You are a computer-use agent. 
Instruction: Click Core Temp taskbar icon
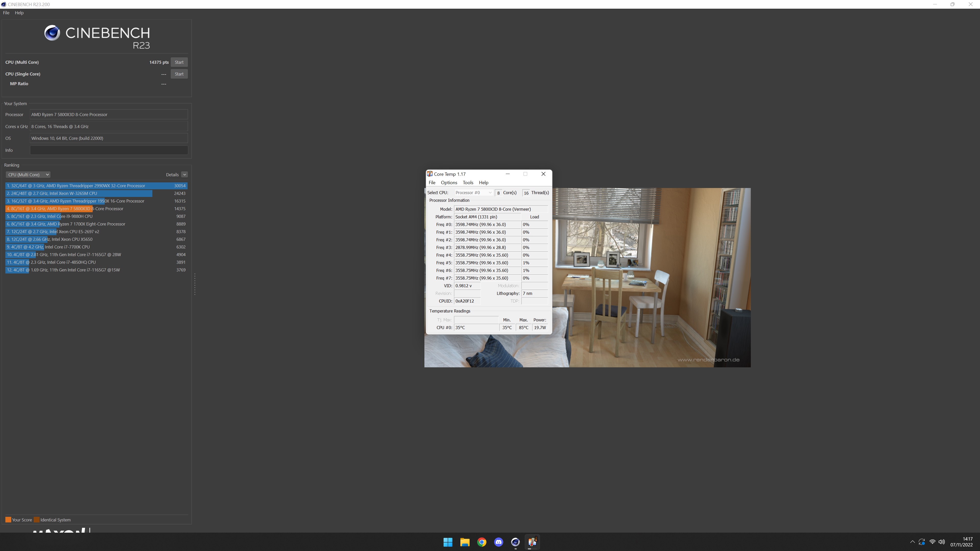[532, 542]
